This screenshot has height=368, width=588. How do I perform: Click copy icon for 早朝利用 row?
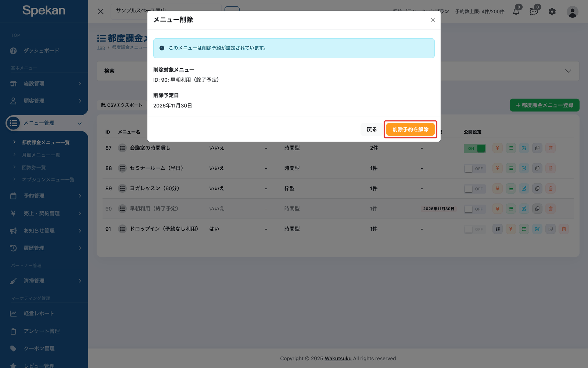click(x=537, y=209)
